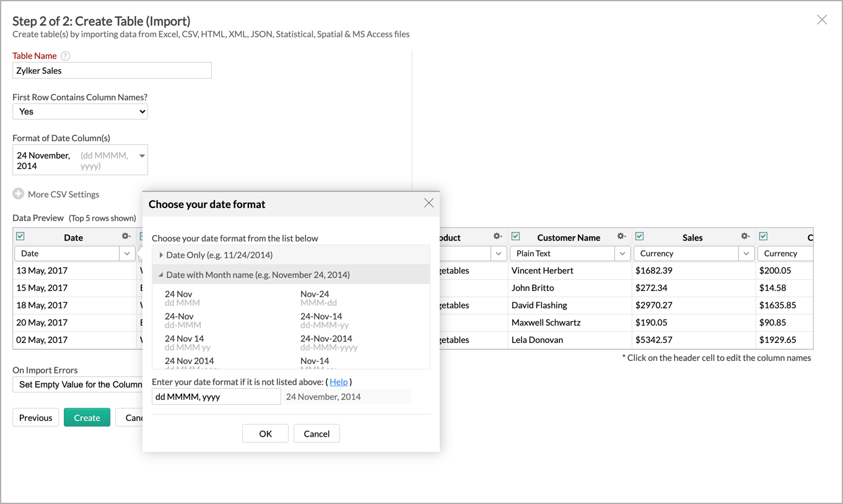Select the 24-Nov-2014 date format option
This screenshot has width=843, height=504.
coord(326,339)
